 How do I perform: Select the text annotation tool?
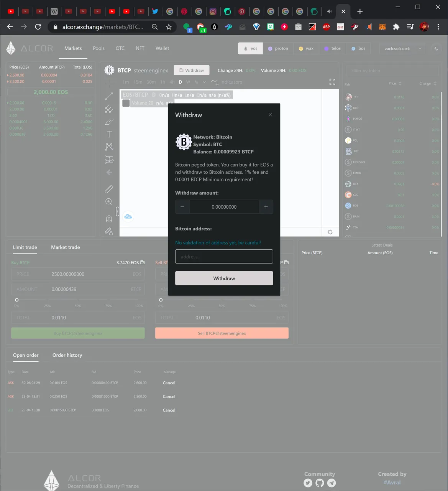point(109,134)
